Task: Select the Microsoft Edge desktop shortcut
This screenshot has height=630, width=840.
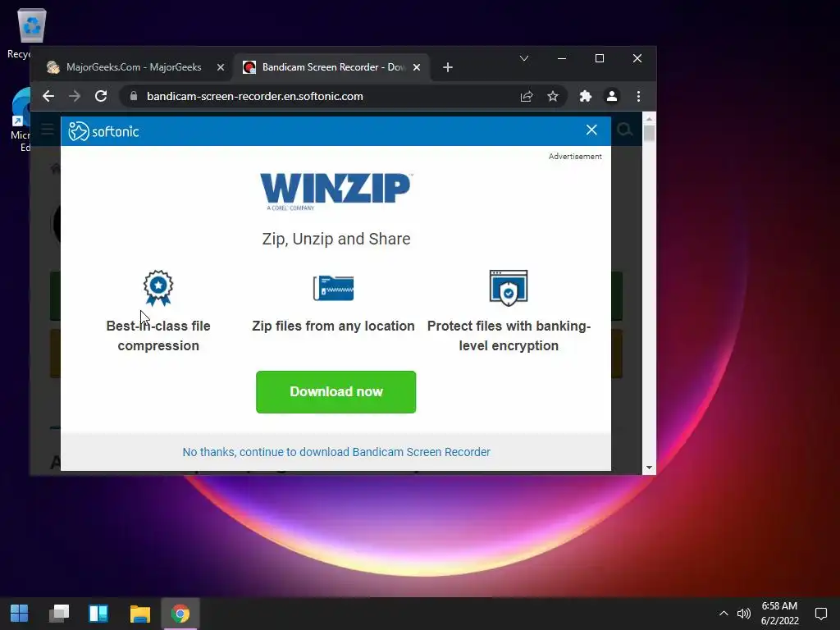Action: point(21,120)
